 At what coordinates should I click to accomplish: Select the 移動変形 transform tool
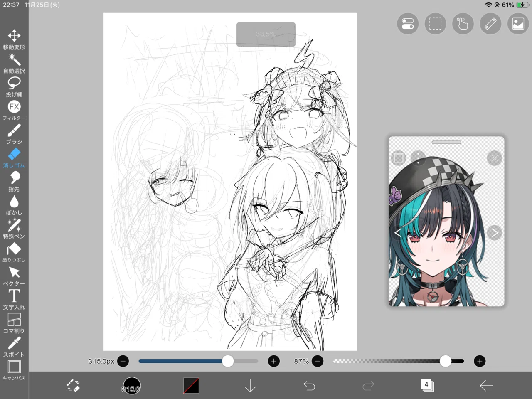pyautogui.click(x=14, y=40)
